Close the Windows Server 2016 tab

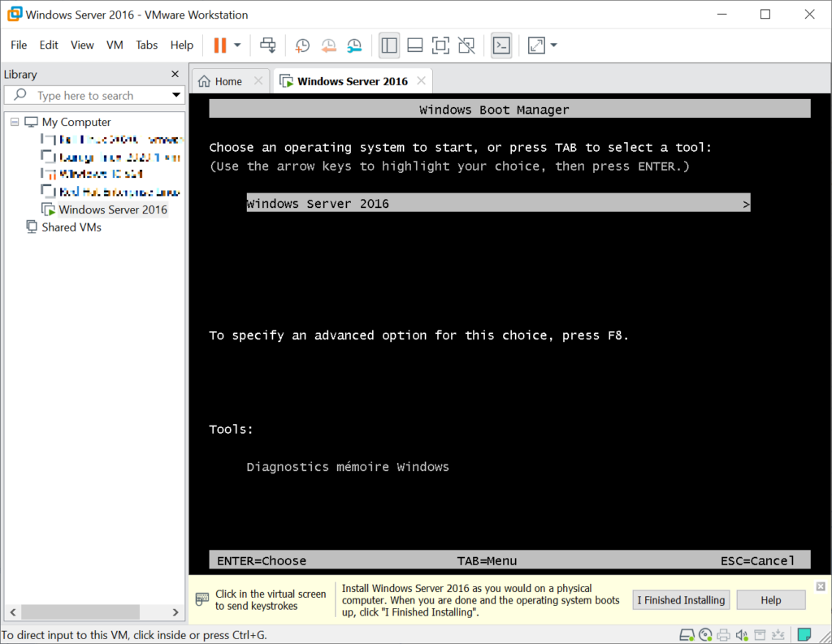point(422,80)
